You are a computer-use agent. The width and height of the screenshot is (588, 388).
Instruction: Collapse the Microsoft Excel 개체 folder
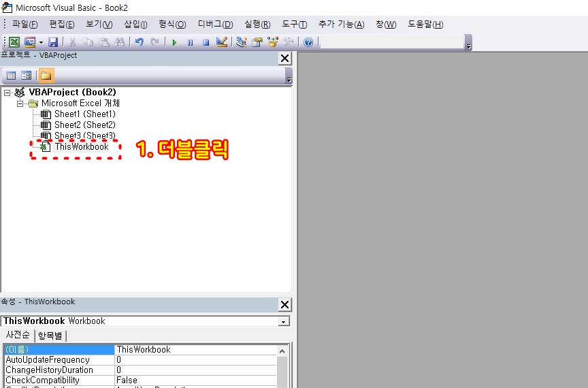click(20, 103)
